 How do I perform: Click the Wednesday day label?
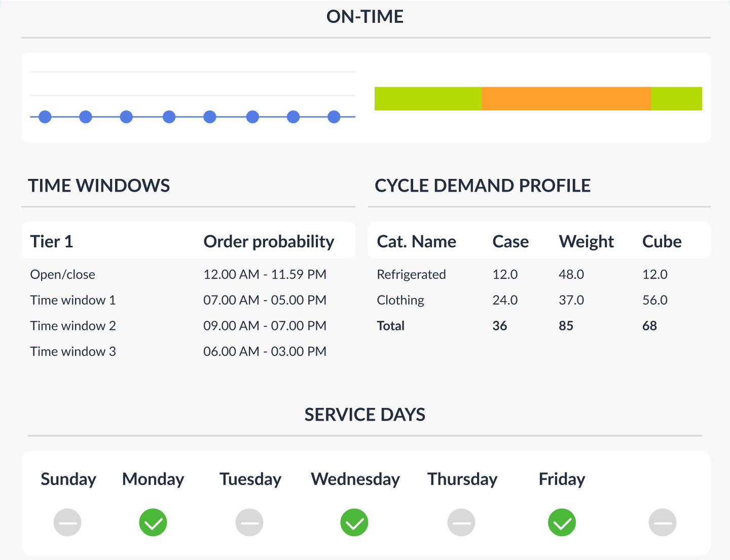(x=355, y=479)
